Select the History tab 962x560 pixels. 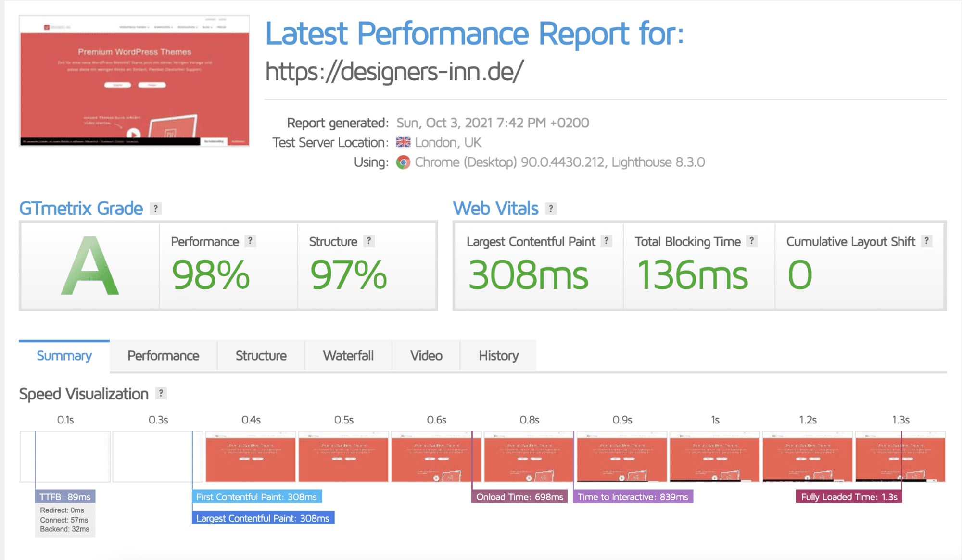(498, 356)
